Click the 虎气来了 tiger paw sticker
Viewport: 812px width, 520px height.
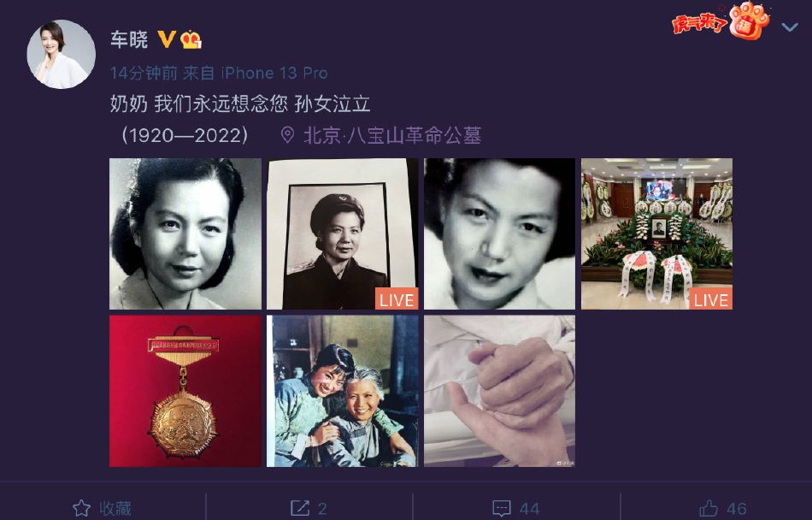721,21
